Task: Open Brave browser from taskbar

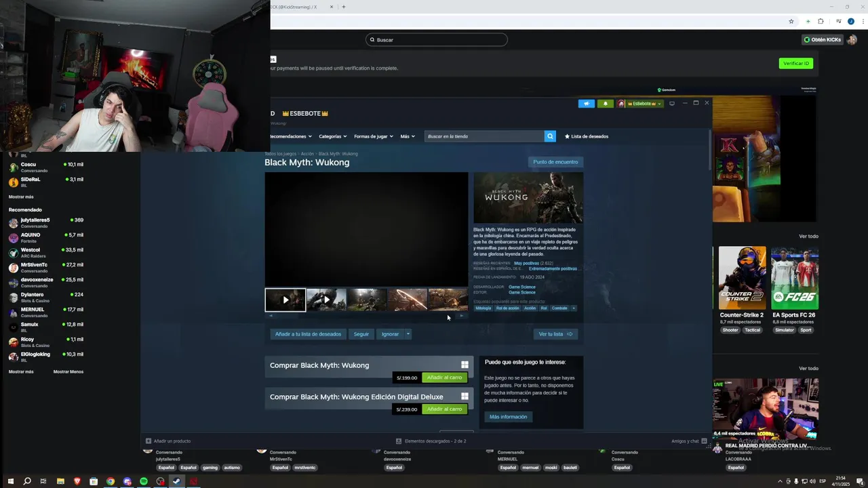Action: tap(77, 481)
